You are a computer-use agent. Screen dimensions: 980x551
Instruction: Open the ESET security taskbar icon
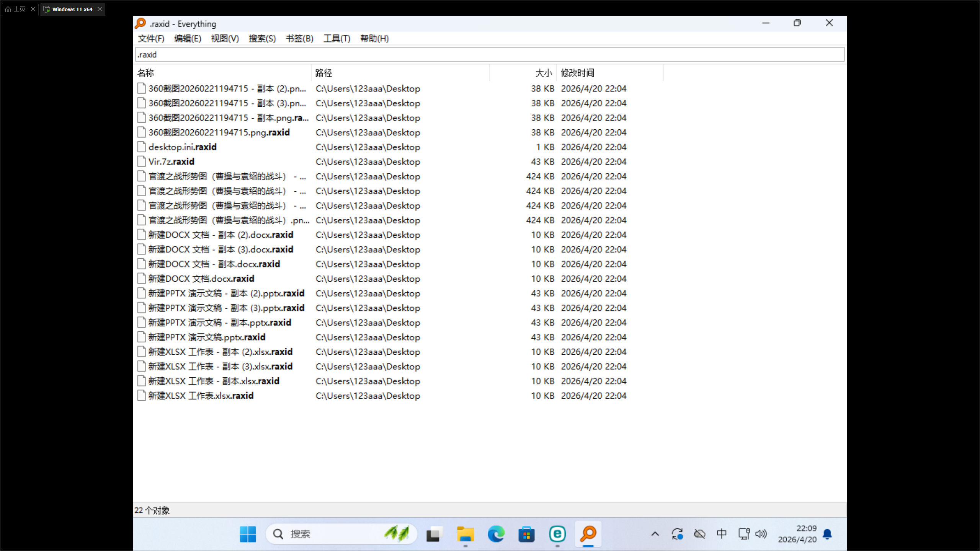[557, 534]
